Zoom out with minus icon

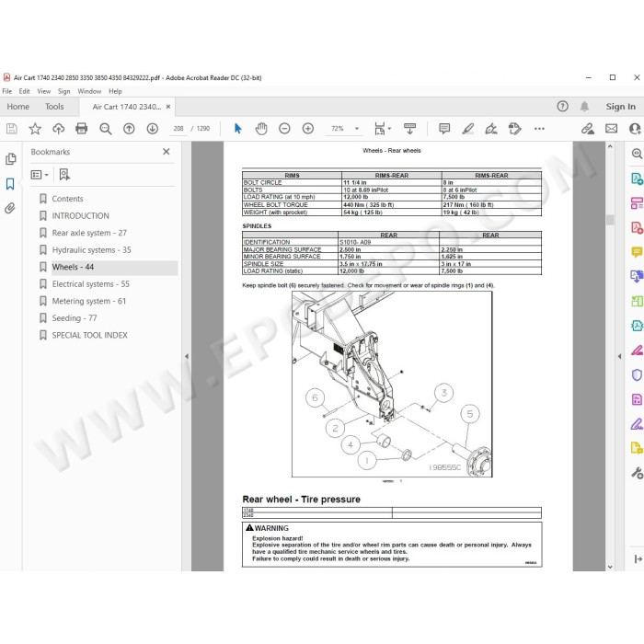284,129
